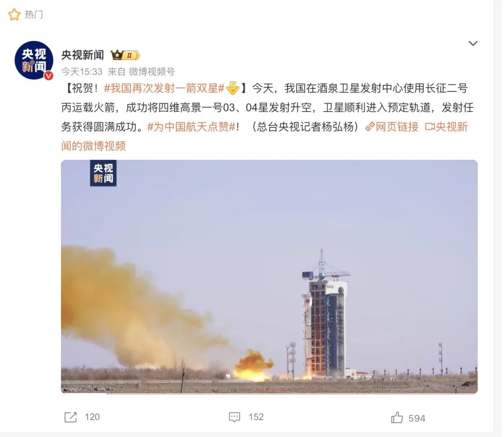The image size is (504, 437).
Task: Play the rocket launch video thumbnail
Action: click(269, 277)
